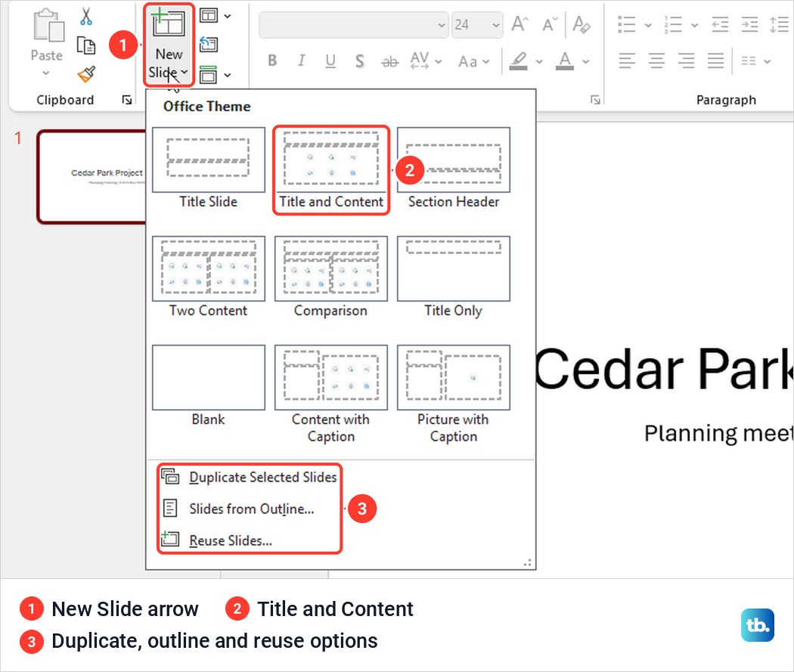Align text left
794x672 pixels.
(627, 60)
